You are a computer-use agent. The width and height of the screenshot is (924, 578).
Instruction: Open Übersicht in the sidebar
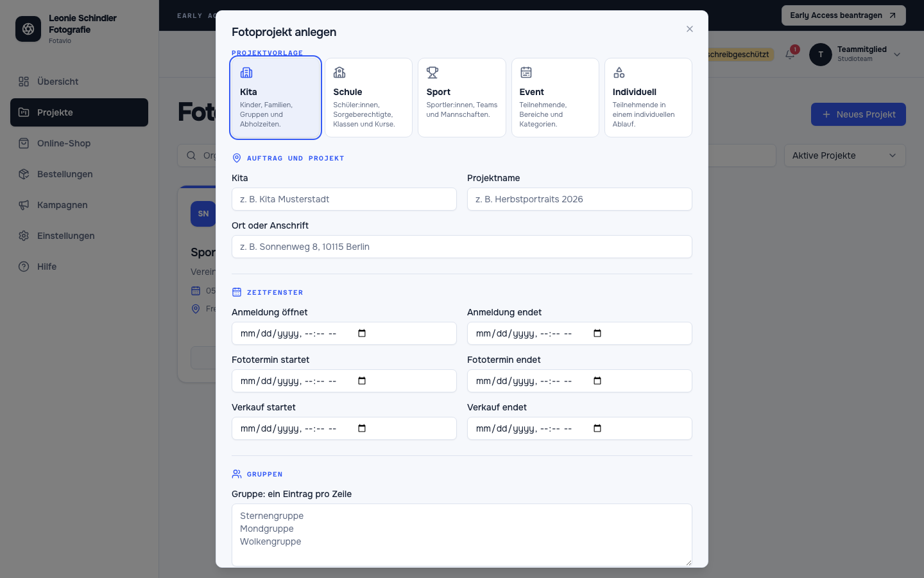pos(79,82)
